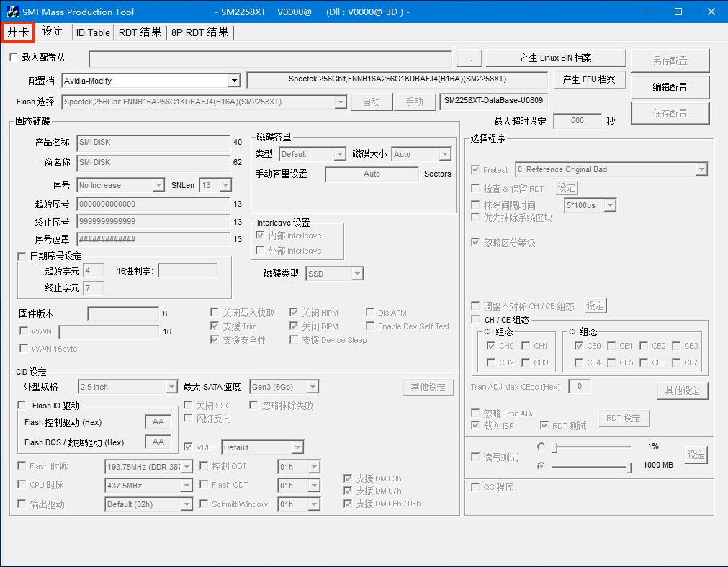Click the 产生 Linux BIN 档案 button
Screen dimensions: 728x567
555,58
